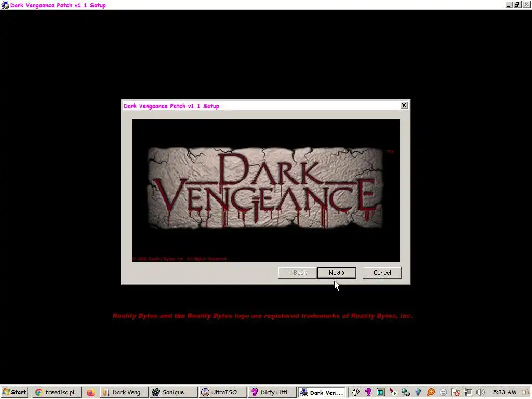Image resolution: width=532 pixels, height=399 pixels.
Task: Click the network computer tray icon
Action: click(x=468, y=393)
